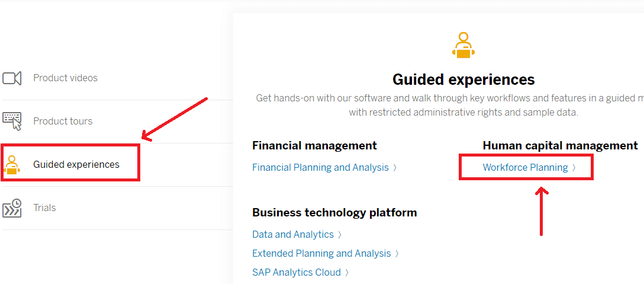Open the Product videos tab

tap(65, 78)
